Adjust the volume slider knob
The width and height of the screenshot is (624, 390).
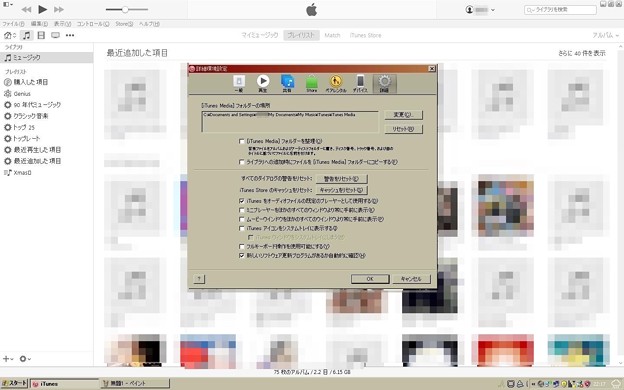coord(125,10)
